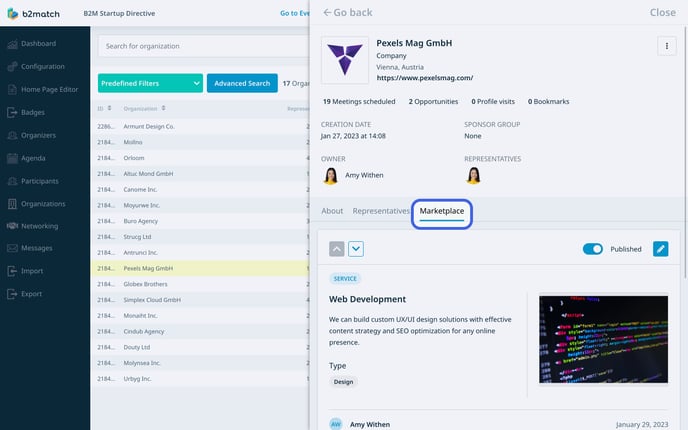Edit the marketplace item with pencil icon

[x=660, y=249]
